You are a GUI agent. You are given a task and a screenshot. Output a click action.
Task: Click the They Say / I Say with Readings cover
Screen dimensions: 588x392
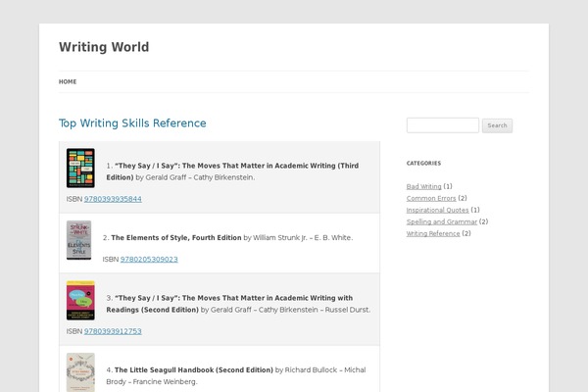tap(80, 301)
